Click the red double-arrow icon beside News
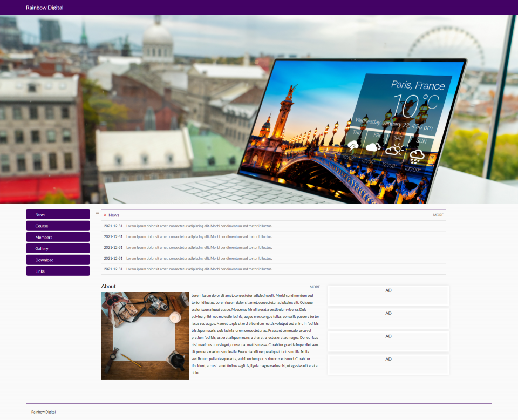 (x=105, y=215)
